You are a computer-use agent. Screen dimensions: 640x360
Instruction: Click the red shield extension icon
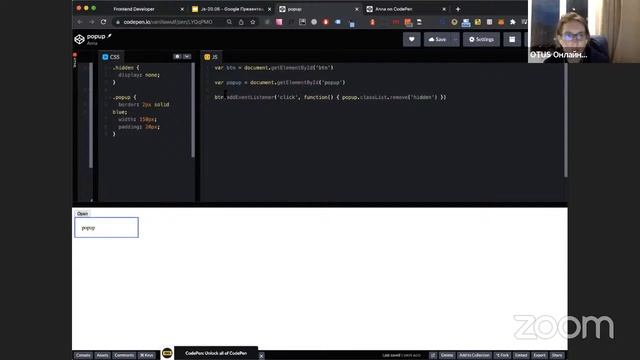(x=326, y=22)
